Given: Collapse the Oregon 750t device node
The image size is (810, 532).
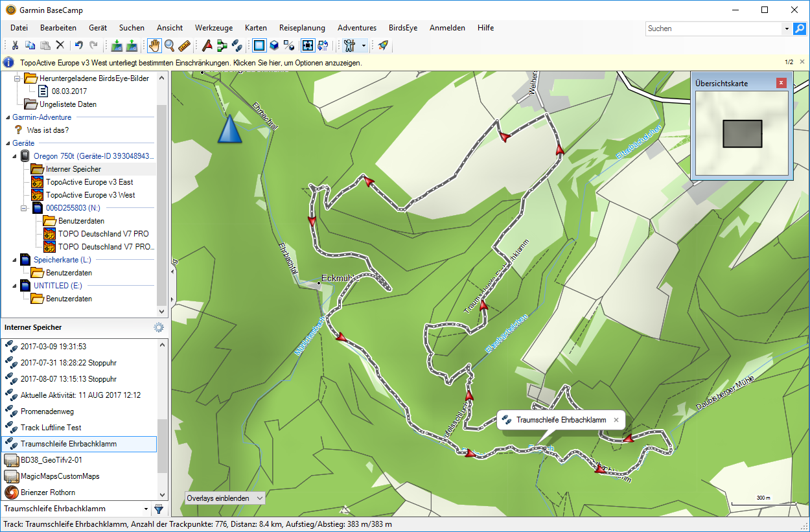Looking at the screenshot, I should (16, 156).
